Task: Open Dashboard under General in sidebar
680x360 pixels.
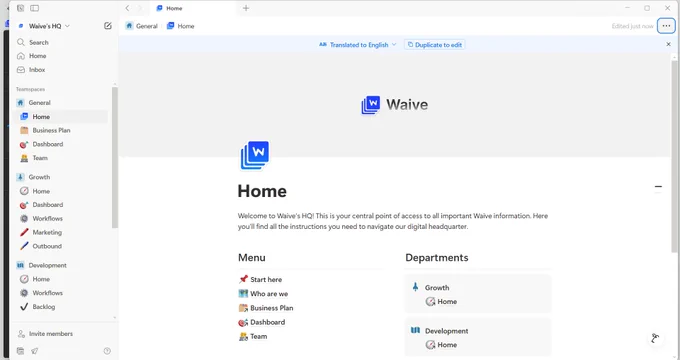Action: (x=48, y=144)
